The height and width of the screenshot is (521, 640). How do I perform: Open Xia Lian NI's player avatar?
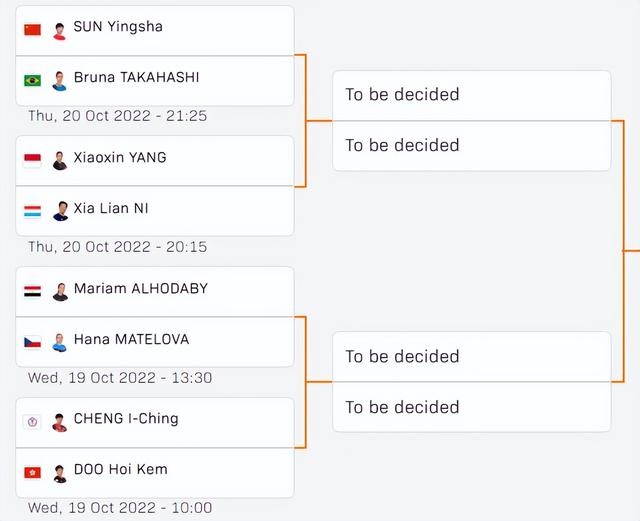tap(60, 211)
